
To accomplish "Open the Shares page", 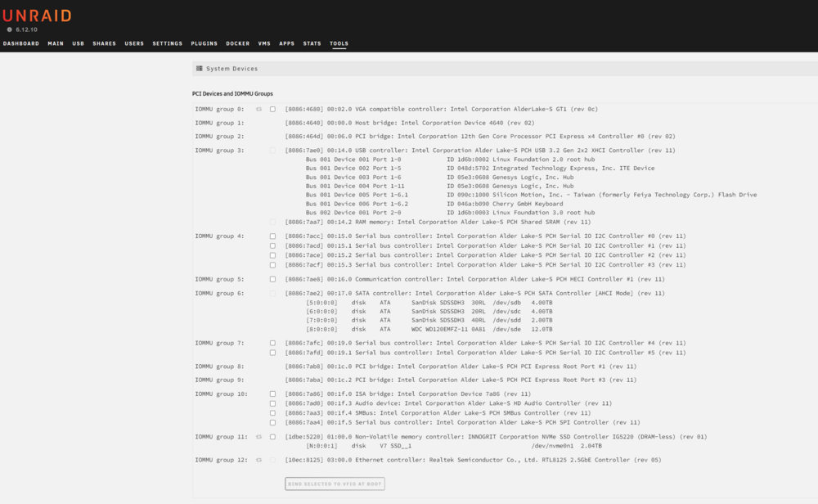I will tap(105, 44).
